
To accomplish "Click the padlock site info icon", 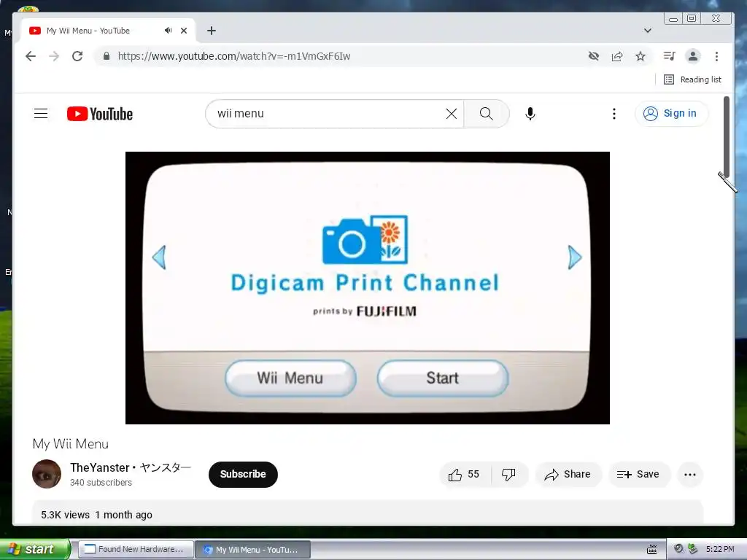I will pos(107,56).
